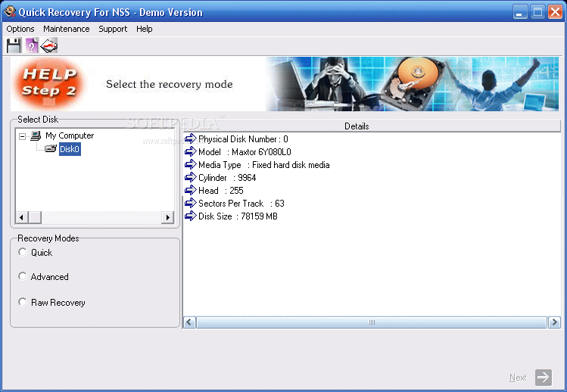Click the My Computer icon in tree
Image resolution: width=567 pixels, height=392 pixels.
pos(36,135)
